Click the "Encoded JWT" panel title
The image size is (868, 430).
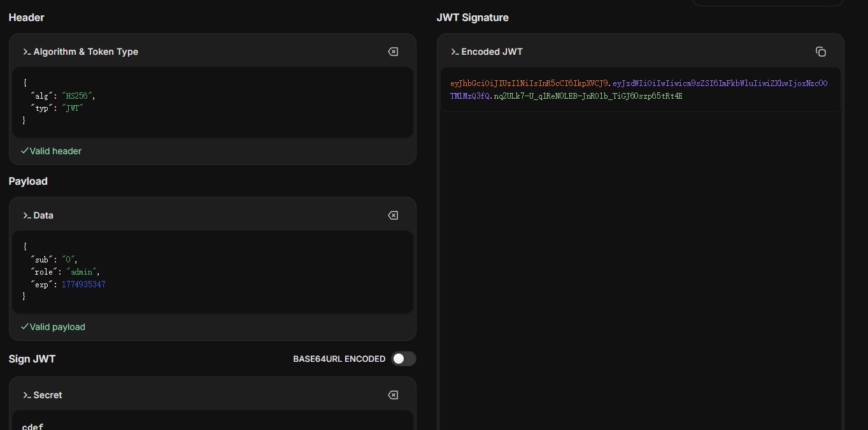492,52
